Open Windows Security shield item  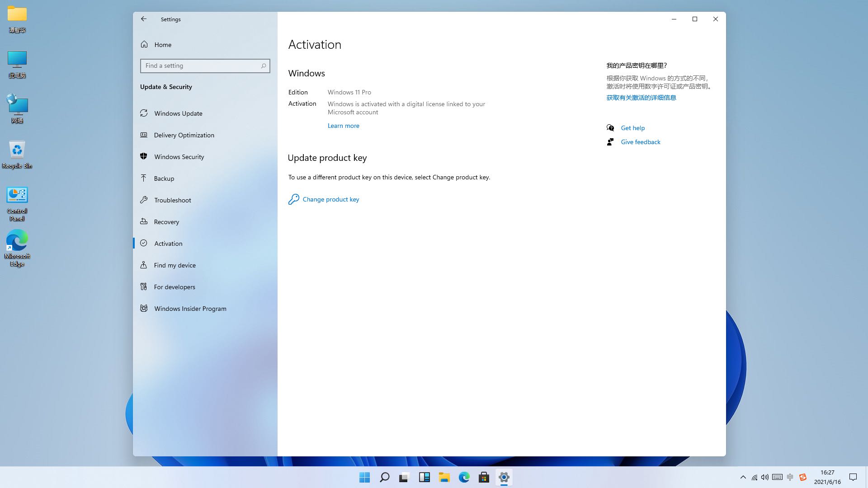point(179,157)
